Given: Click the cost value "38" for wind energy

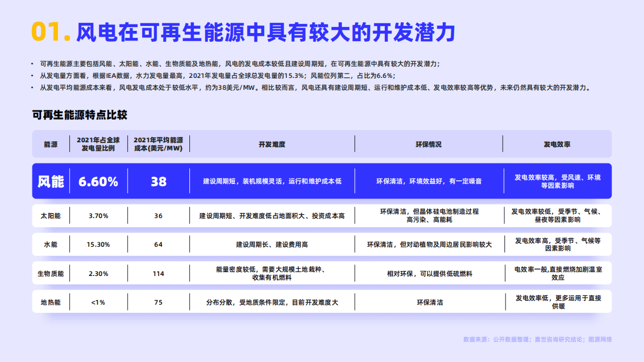Looking at the screenshot, I should 158,181.
